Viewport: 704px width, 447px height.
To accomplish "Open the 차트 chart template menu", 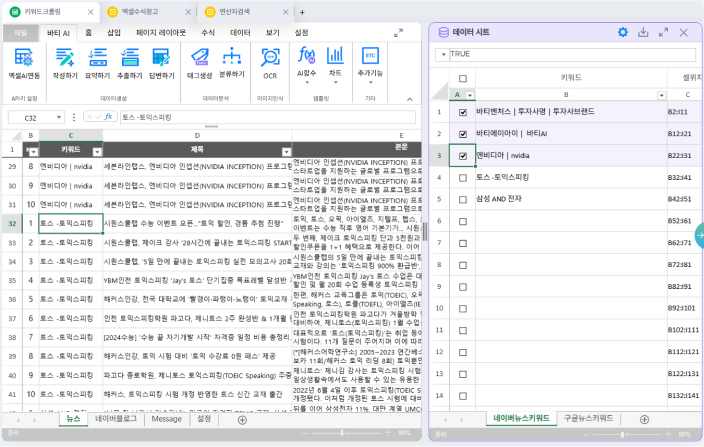I will tap(335, 65).
